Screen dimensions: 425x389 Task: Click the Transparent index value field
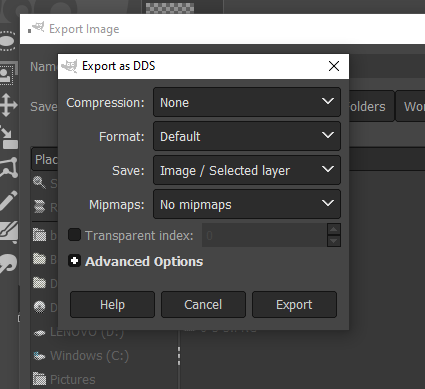(x=265, y=235)
